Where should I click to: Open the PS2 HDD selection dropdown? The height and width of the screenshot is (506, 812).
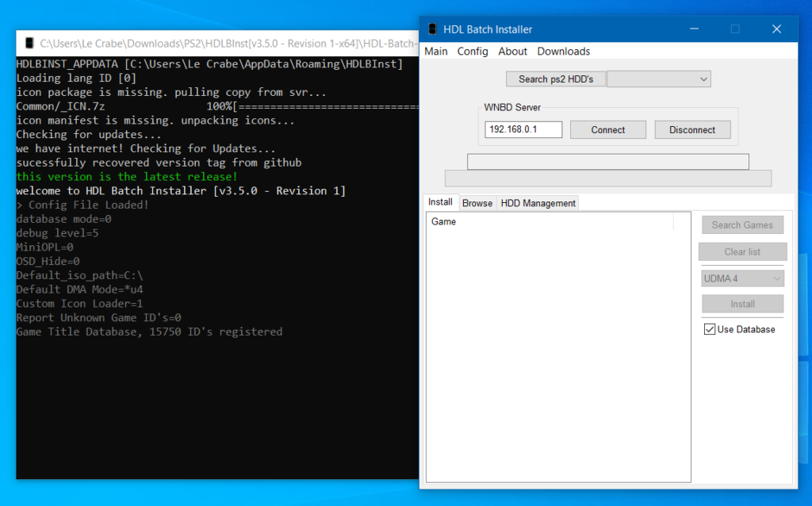[x=659, y=79]
